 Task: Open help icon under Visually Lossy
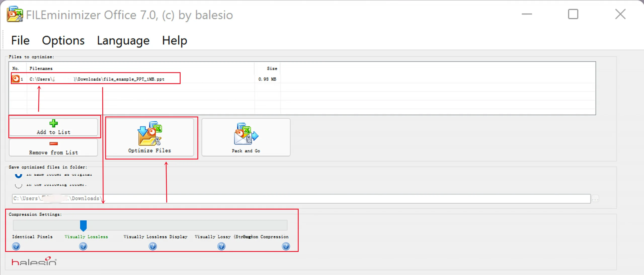tap(221, 246)
